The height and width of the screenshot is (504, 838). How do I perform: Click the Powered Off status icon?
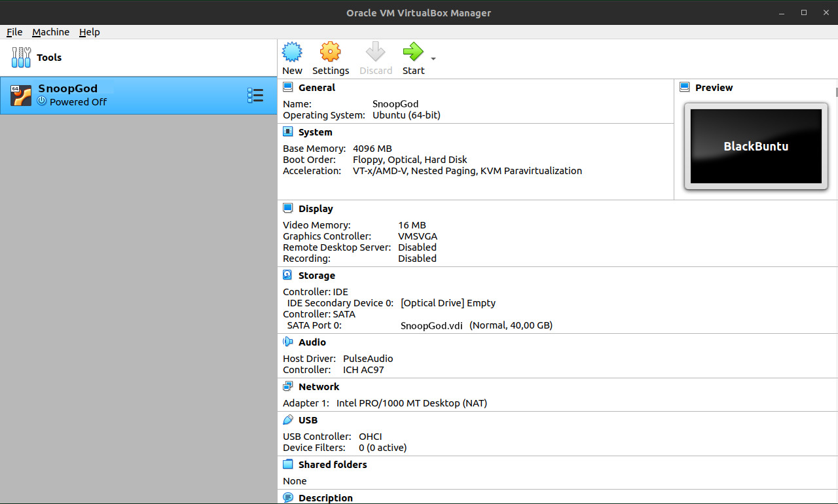(42, 101)
